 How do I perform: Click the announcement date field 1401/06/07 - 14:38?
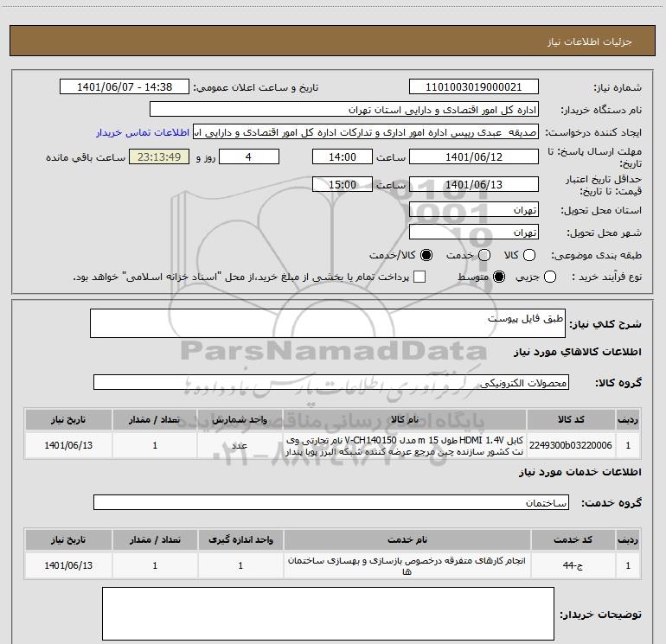(125, 87)
